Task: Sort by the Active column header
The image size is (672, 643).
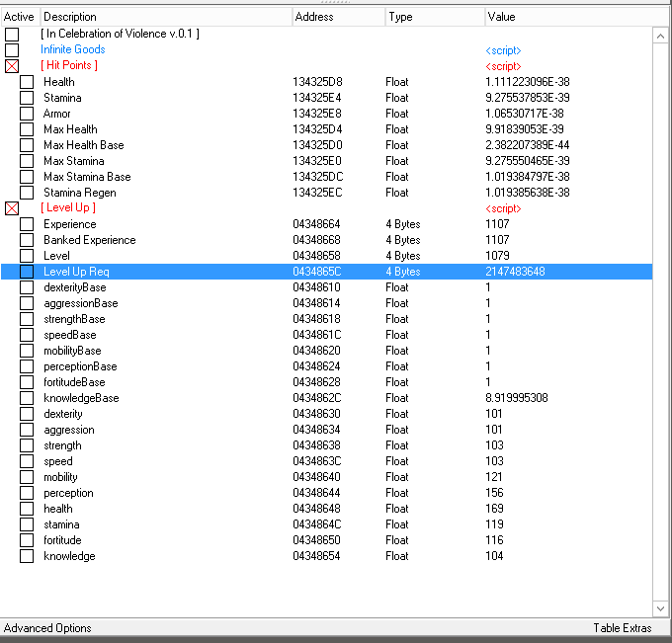Action: click(20, 17)
